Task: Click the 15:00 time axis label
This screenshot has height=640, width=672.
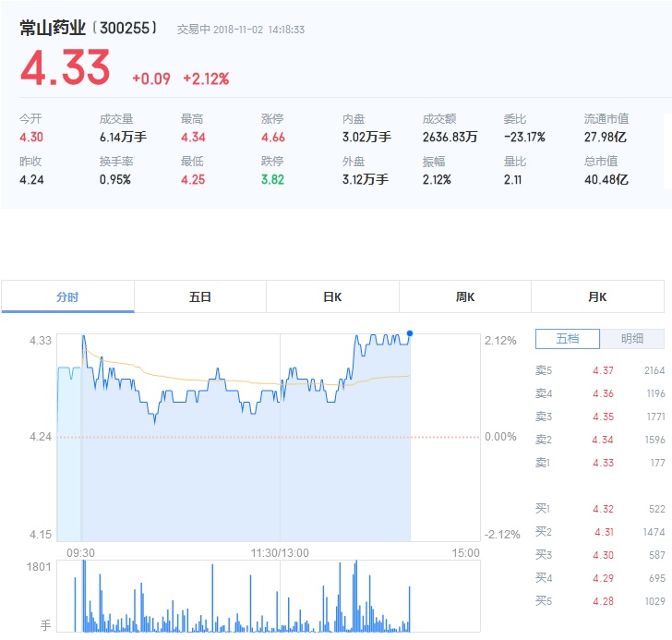Action: coord(466,553)
